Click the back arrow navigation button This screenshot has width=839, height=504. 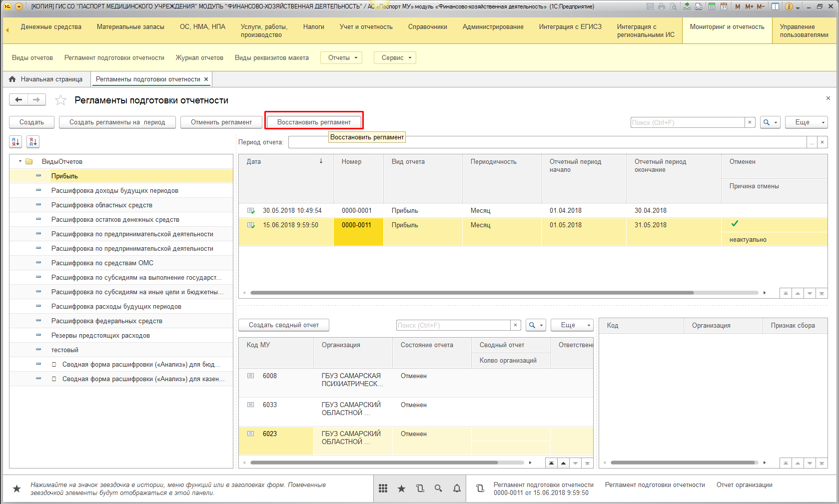pyautogui.click(x=18, y=100)
